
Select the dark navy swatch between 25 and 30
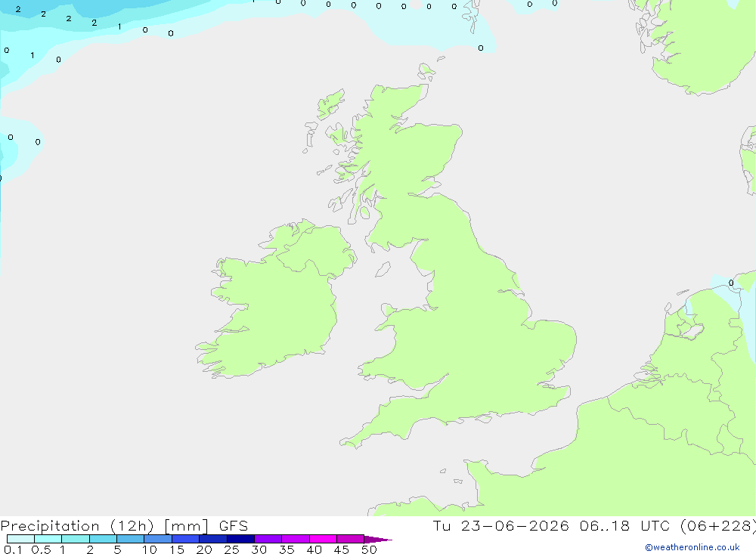240,539
